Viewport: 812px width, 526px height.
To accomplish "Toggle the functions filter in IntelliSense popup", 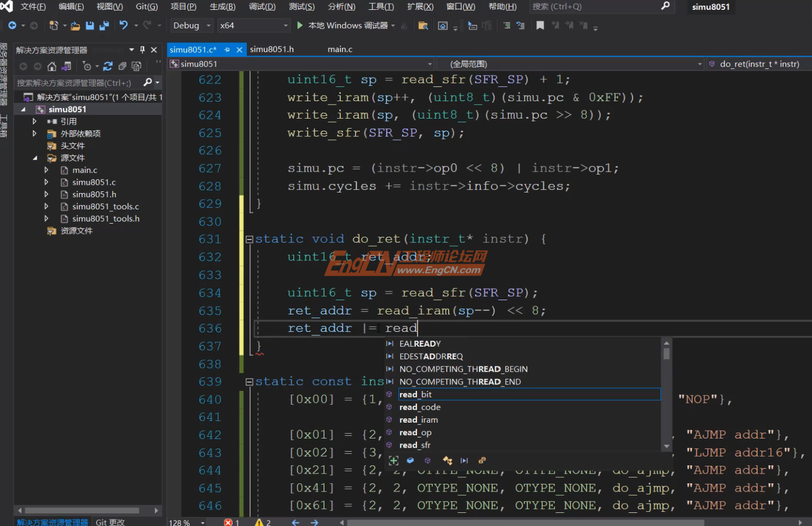I will pyautogui.click(x=427, y=460).
